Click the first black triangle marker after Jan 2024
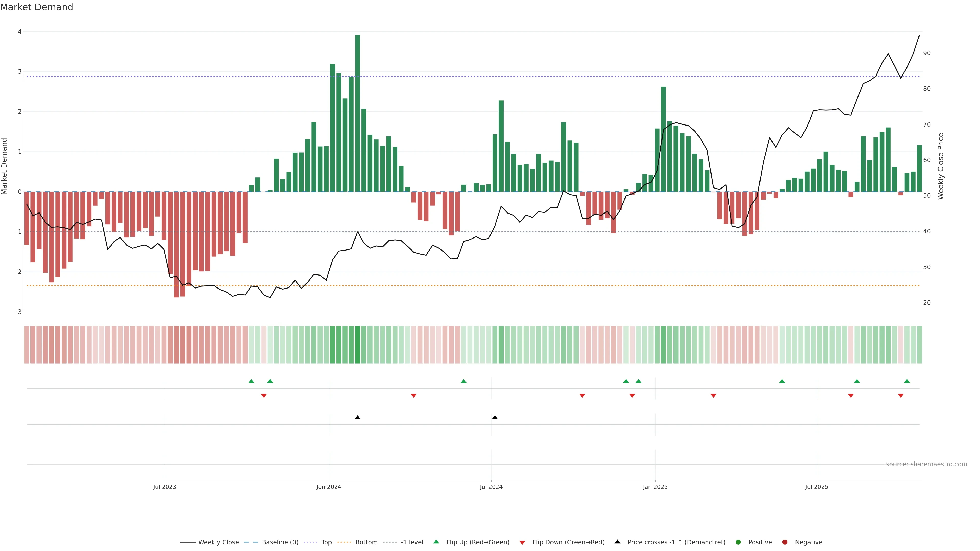Image resolution: width=980 pixels, height=551 pixels. pyautogui.click(x=357, y=418)
